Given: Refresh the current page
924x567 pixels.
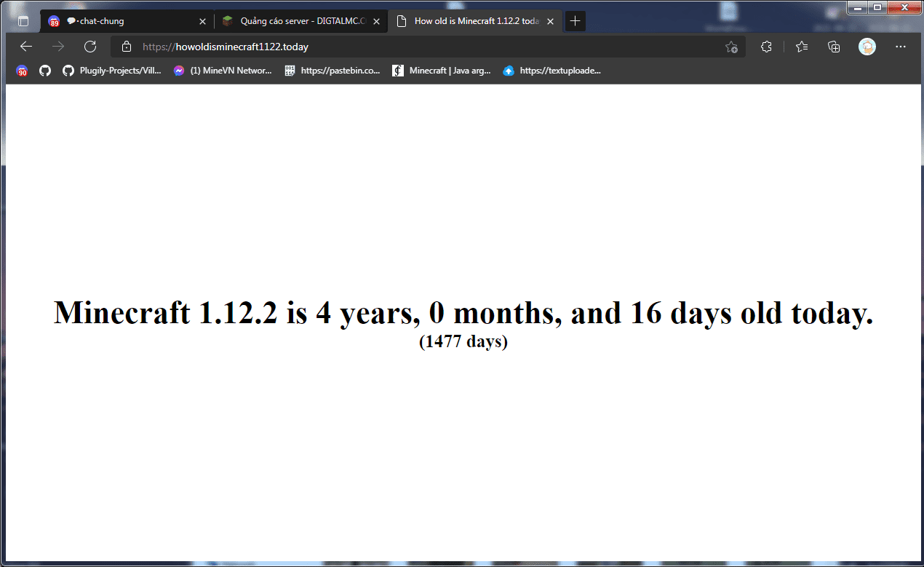Looking at the screenshot, I should coord(90,47).
